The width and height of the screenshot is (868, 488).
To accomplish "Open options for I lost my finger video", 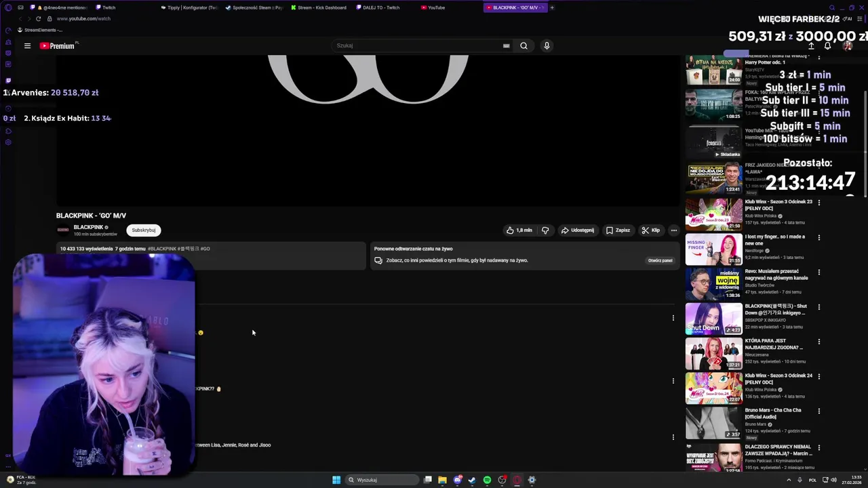I will pos(819,238).
